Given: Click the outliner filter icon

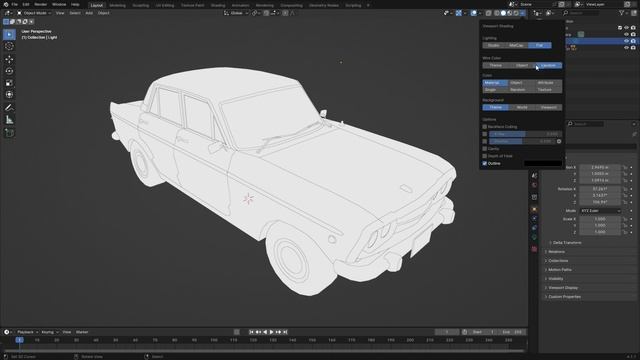Looking at the screenshot, I should (622, 13).
